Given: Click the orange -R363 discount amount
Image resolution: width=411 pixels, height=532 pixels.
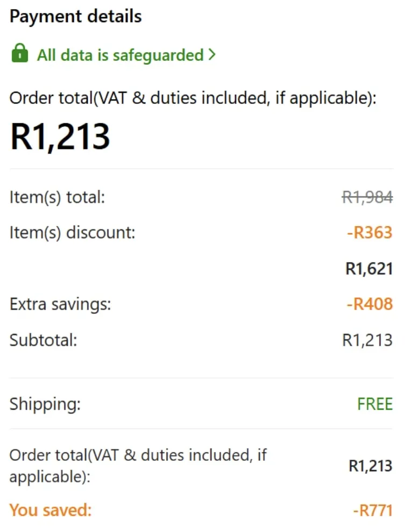Looking at the screenshot, I should pos(370,233).
